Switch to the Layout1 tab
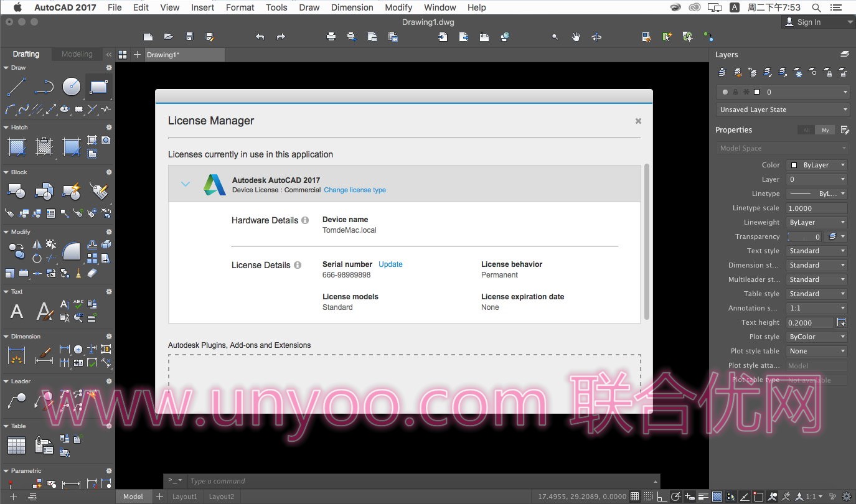Viewport: 856px width, 504px height. coord(184,497)
